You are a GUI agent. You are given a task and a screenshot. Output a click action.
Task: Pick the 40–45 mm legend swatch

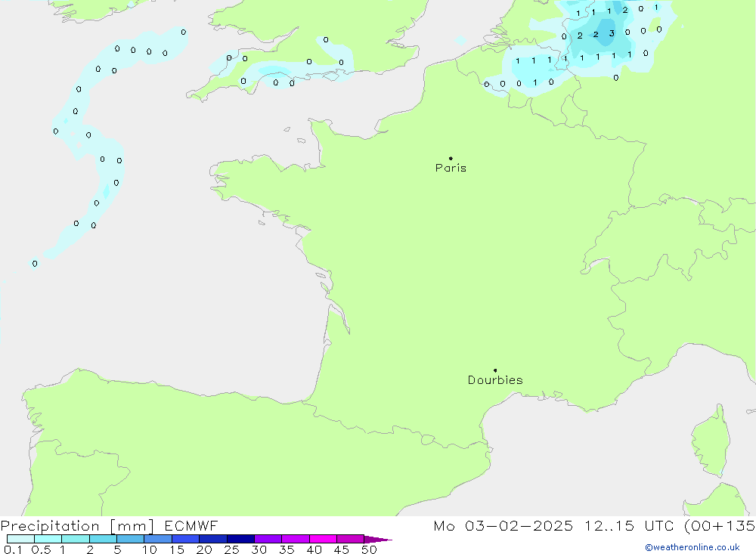(323, 539)
